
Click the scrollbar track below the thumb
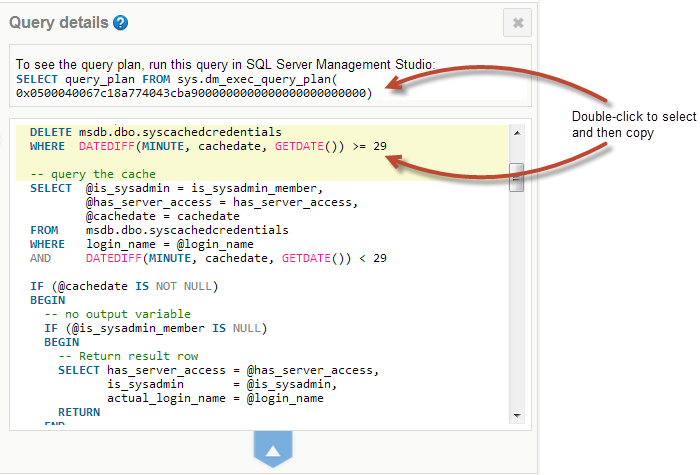(517, 300)
